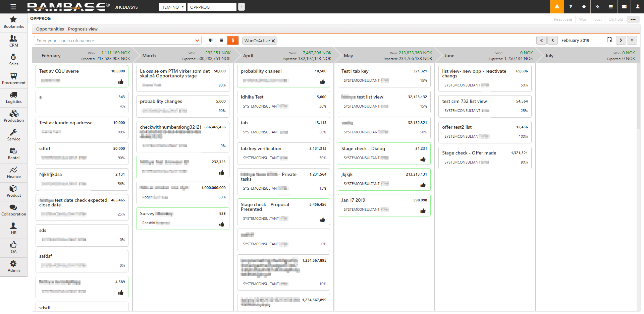The width and height of the screenshot is (644, 314).
Task: Click the thumbs-up on Survey opportunity card
Action: 221,224
